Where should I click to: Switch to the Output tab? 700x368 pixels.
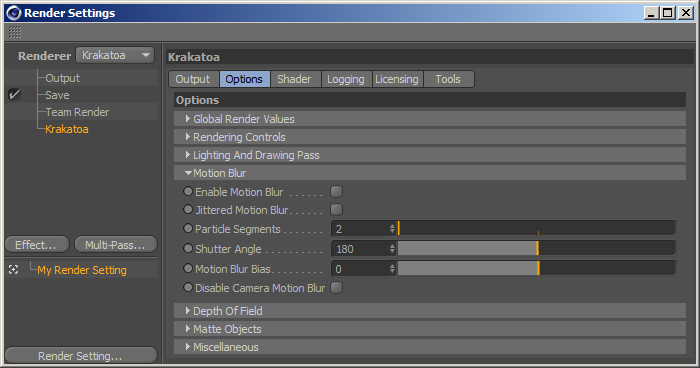(193, 79)
